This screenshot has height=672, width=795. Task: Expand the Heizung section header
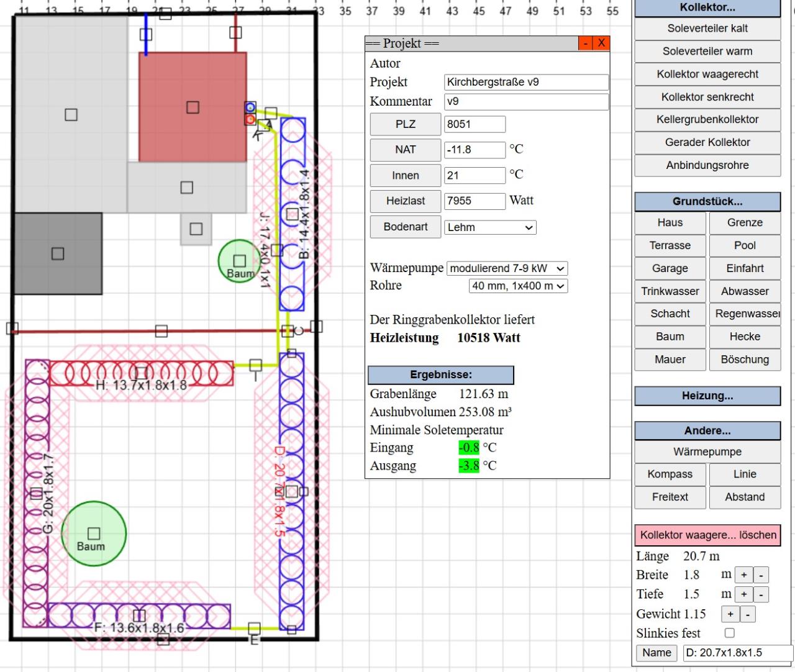click(x=707, y=396)
